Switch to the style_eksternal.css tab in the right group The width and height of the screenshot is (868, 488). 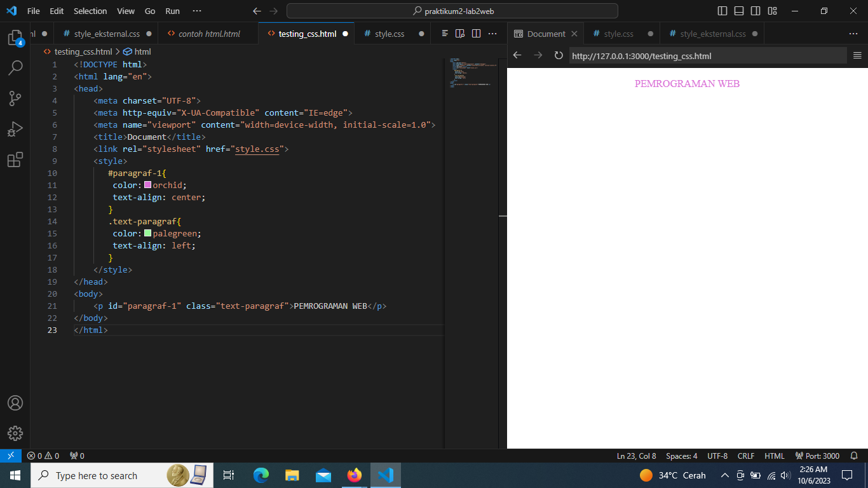point(712,33)
